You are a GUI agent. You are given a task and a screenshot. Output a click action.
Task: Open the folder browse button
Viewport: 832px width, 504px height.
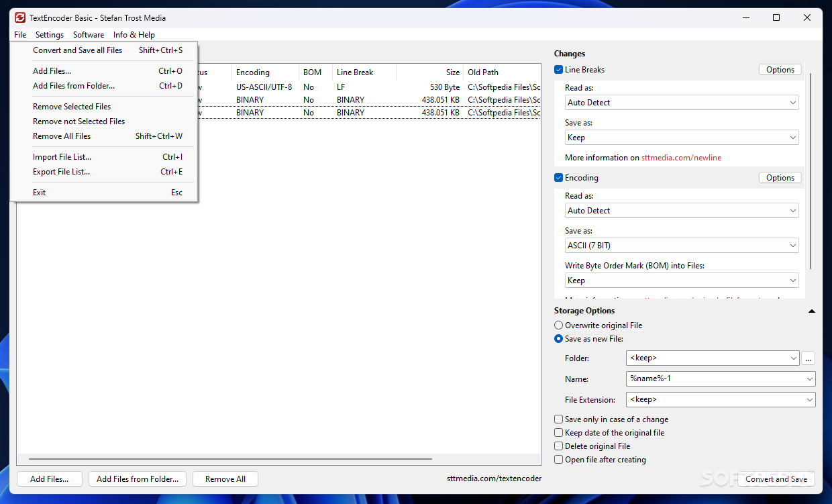[x=809, y=358]
